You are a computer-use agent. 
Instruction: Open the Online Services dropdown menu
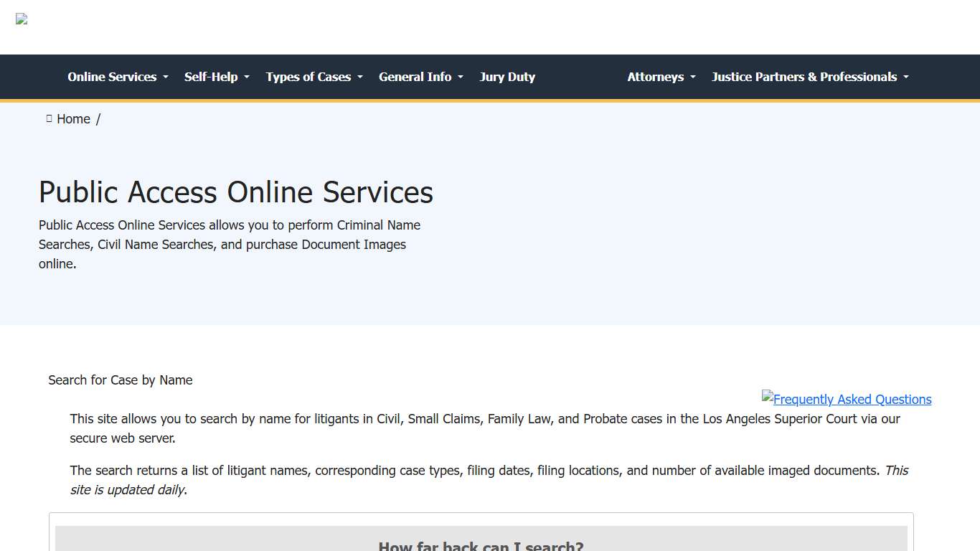click(113, 77)
